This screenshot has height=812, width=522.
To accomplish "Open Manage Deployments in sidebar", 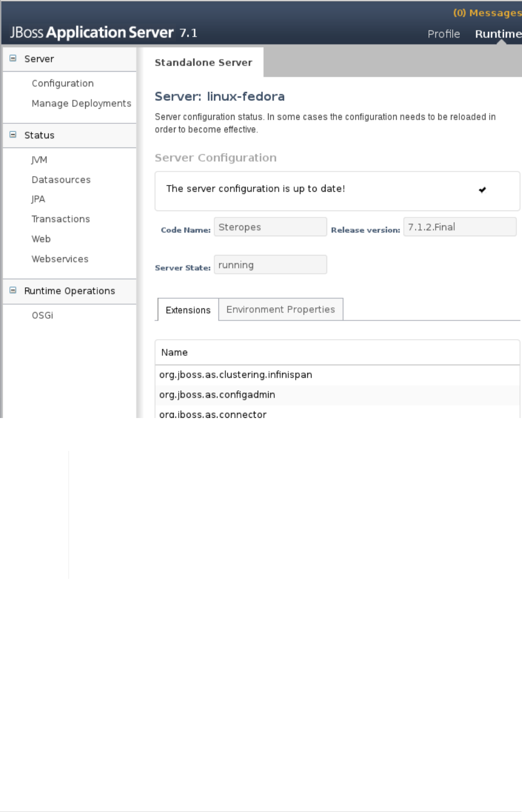I will pyautogui.click(x=82, y=103).
